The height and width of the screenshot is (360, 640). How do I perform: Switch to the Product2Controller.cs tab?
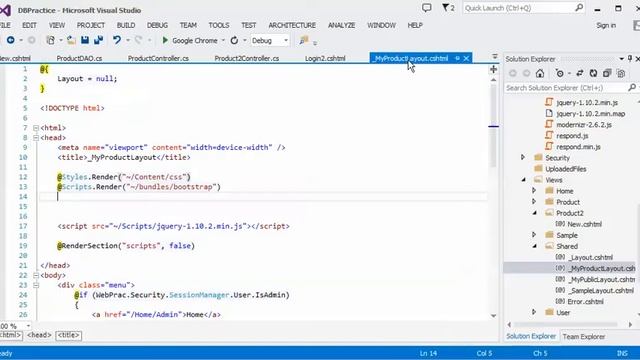[x=247, y=58]
